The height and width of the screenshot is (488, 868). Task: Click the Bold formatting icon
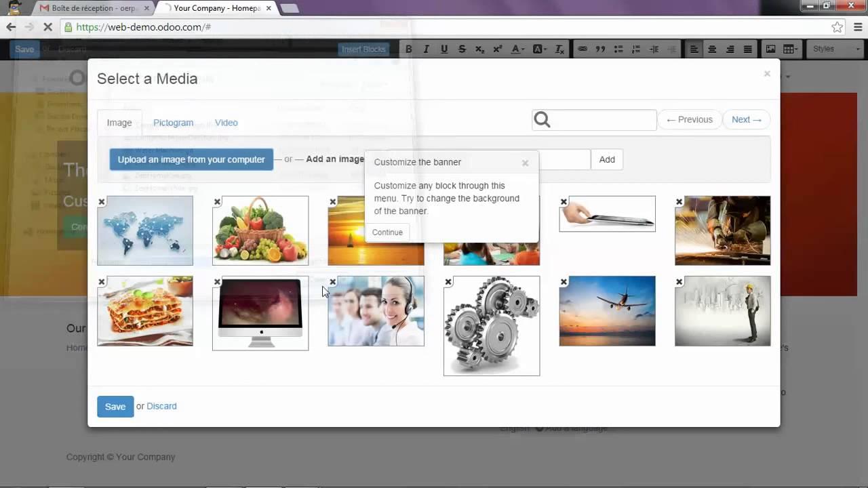point(408,49)
